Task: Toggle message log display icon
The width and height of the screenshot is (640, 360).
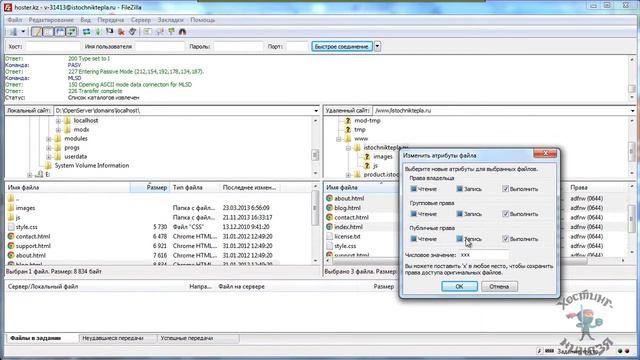Action: (37, 32)
